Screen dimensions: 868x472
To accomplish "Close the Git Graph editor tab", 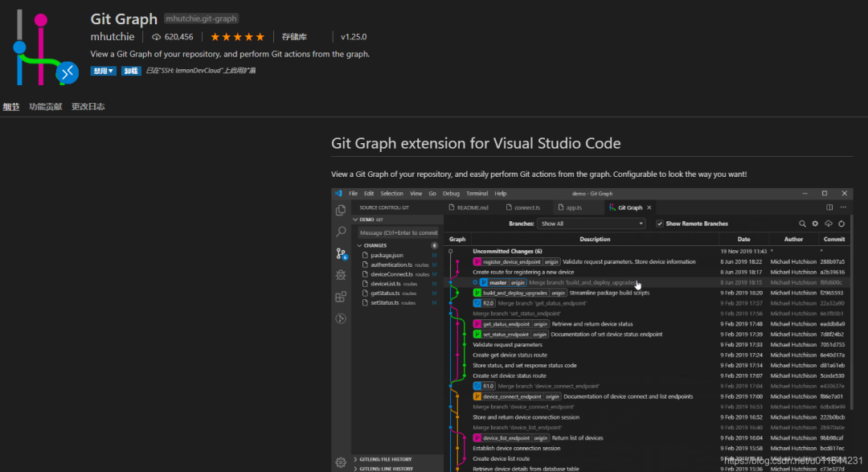I will point(649,207).
